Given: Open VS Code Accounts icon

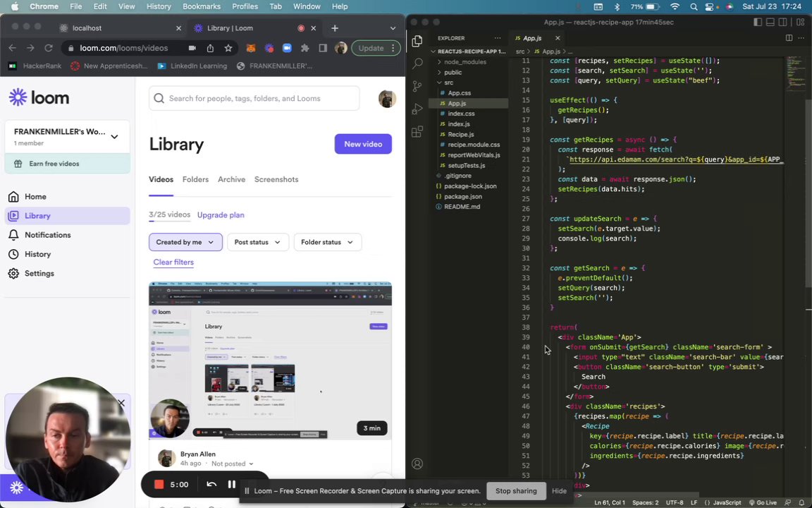Looking at the screenshot, I should click(x=417, y=464).
